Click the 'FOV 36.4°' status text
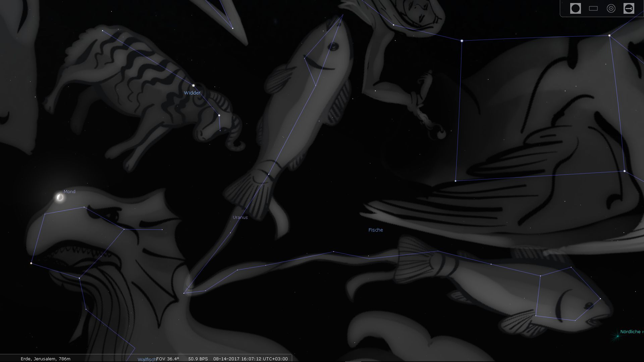Image resolution: width=644 pixels, height=362 pixels. (x=168, y=359)
